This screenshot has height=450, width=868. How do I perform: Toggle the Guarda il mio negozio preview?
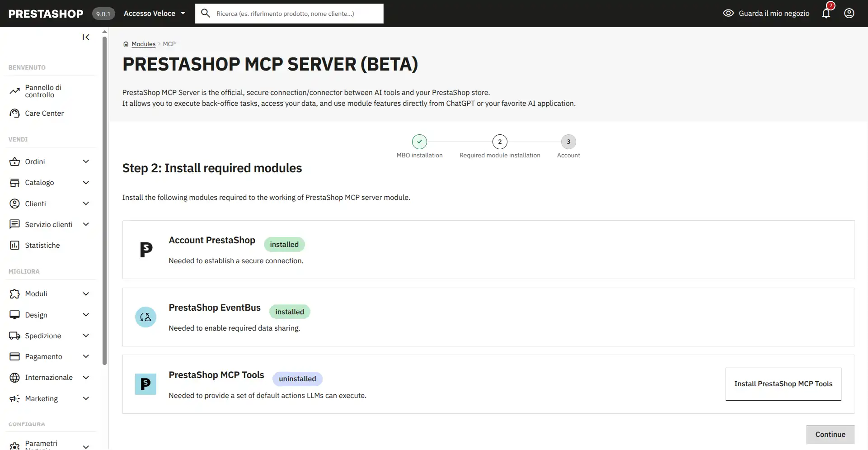[766, 14]
